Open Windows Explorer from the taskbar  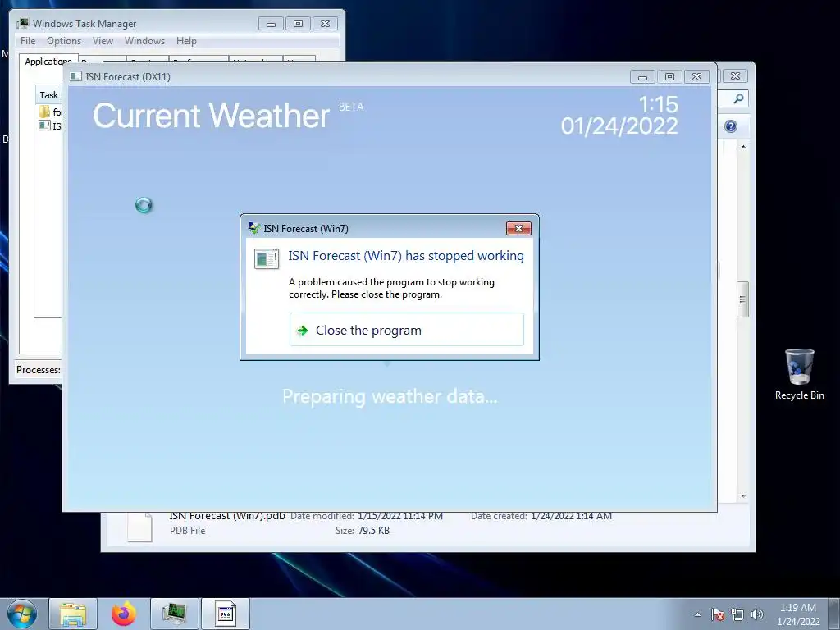click(73, 614)
